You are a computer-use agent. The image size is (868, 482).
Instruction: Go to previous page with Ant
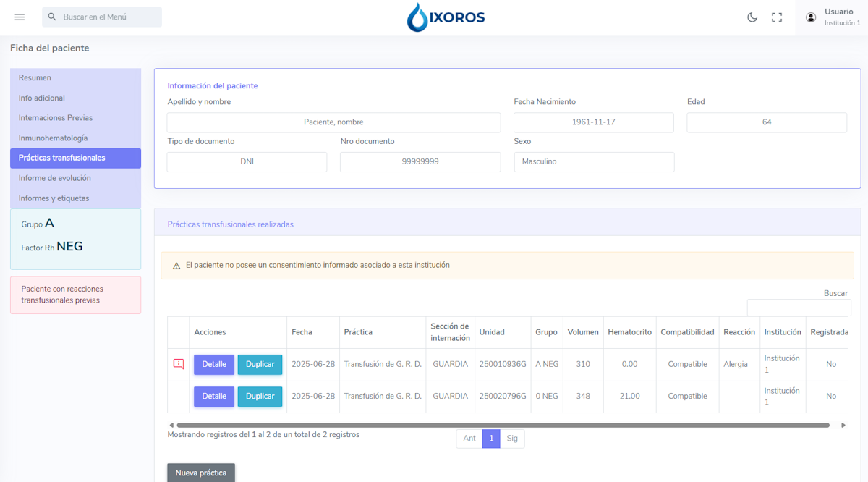[469, 439]
